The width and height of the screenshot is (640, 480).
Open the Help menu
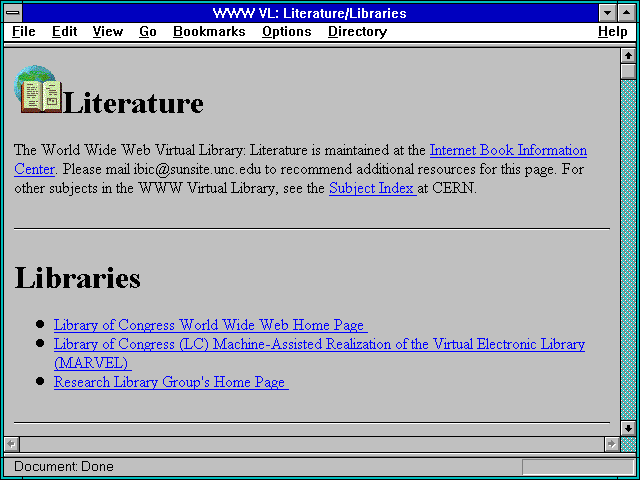612,31
